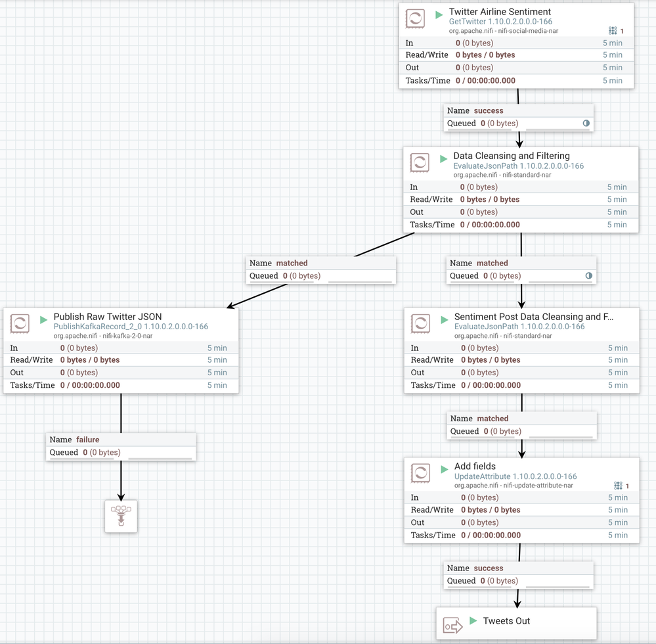
Task: Select the output port icon on Tweets Out
Action: tap(454, 622)
